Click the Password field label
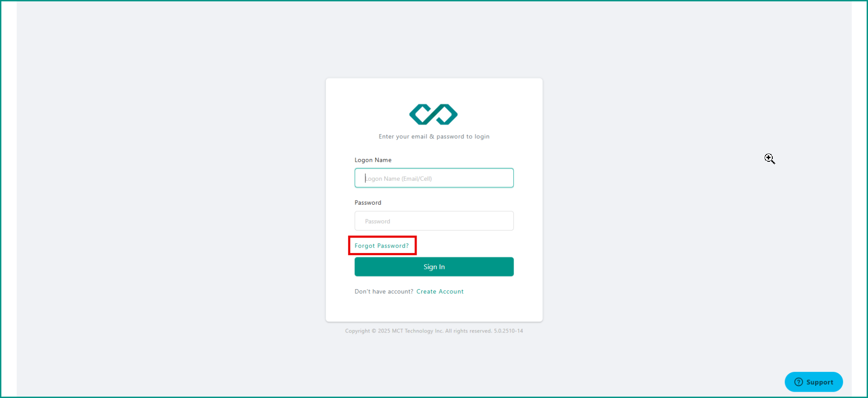 click(x=367, y=202)
